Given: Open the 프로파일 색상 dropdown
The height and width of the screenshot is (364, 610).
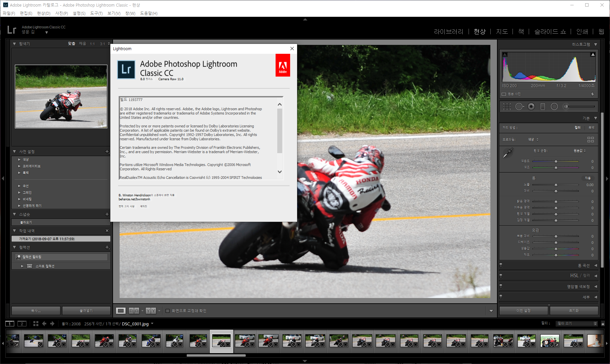Looking at the screenshot, I should click(533, 140).
